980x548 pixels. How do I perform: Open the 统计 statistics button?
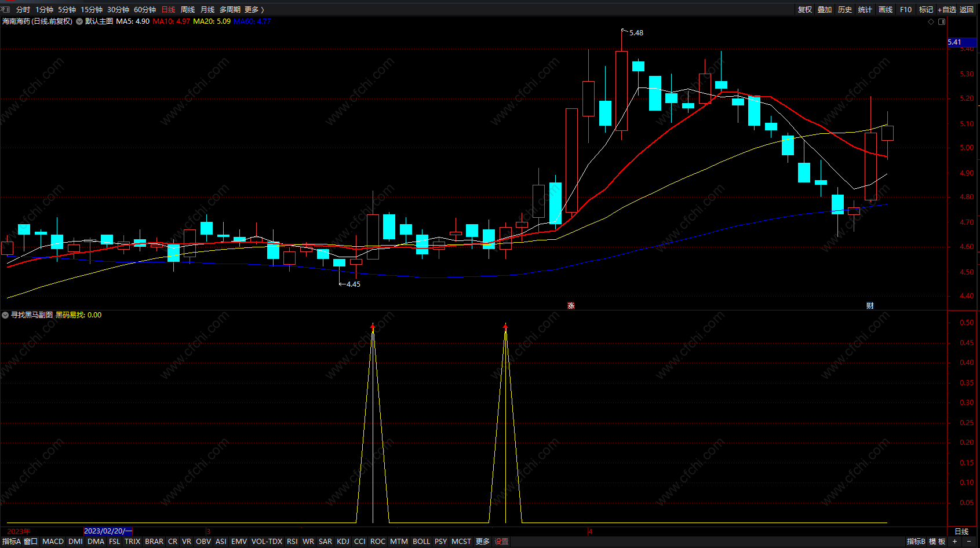point(865,9)
